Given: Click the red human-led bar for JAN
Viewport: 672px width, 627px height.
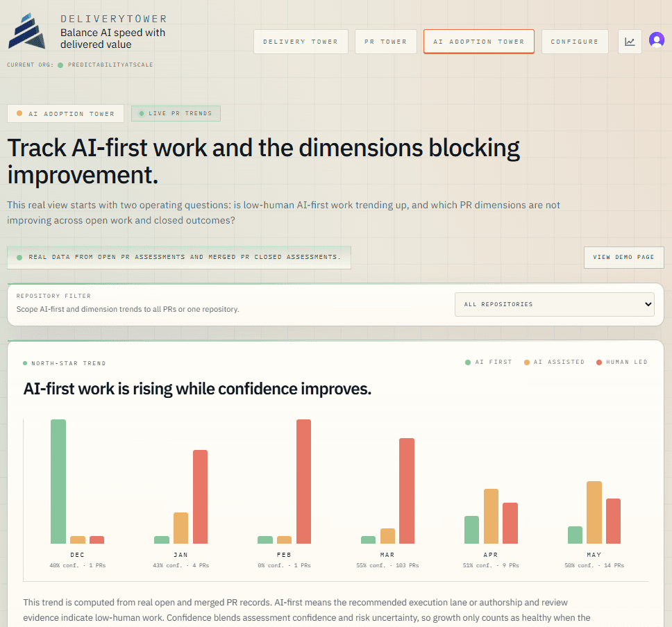Looking at the screenshot, I should click(x=200, y=496).
